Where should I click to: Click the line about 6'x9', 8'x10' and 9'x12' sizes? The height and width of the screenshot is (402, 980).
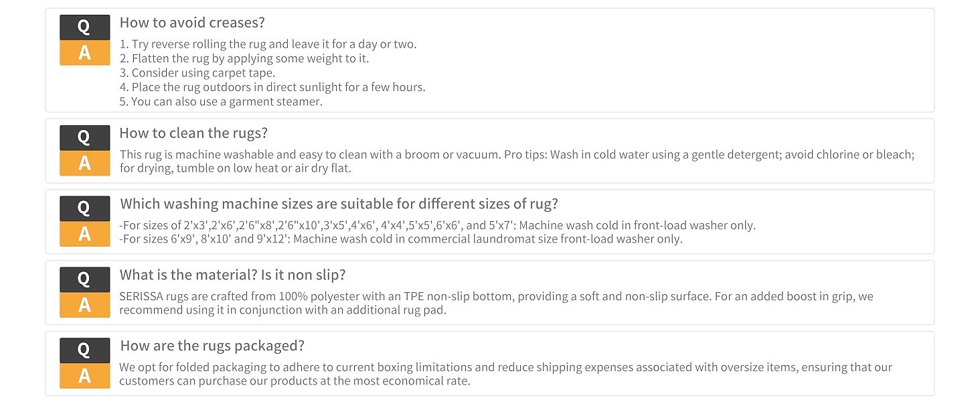click(401, 239)
